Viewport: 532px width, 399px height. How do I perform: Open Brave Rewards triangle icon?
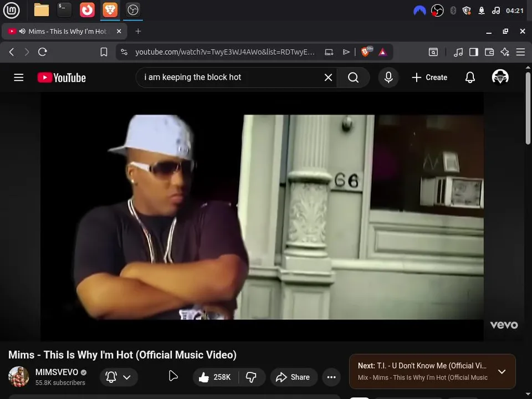pos(383,52)
